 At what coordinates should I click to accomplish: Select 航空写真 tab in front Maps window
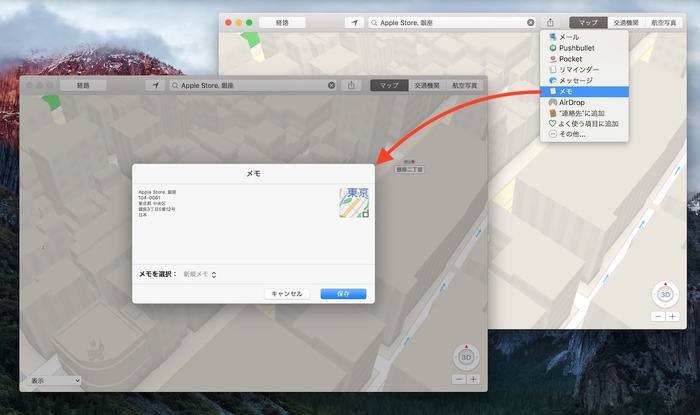[x=464, y=85]
